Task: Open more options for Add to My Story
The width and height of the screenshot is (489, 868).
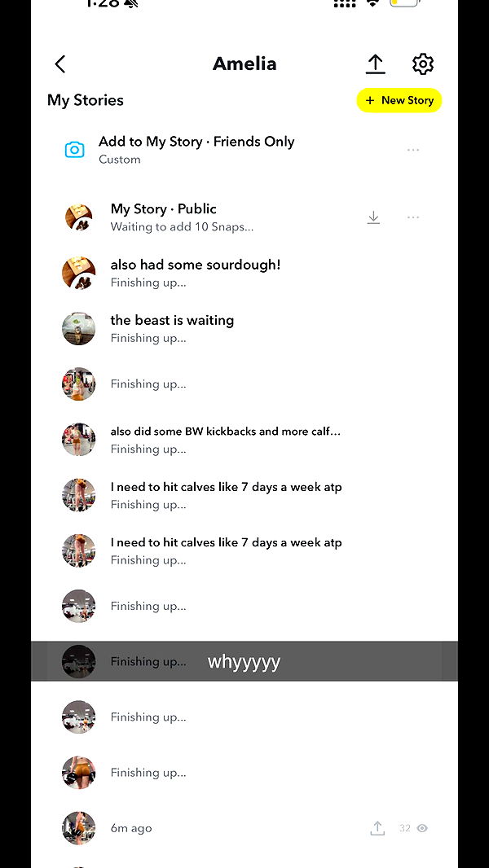Action: click(413, 150)
